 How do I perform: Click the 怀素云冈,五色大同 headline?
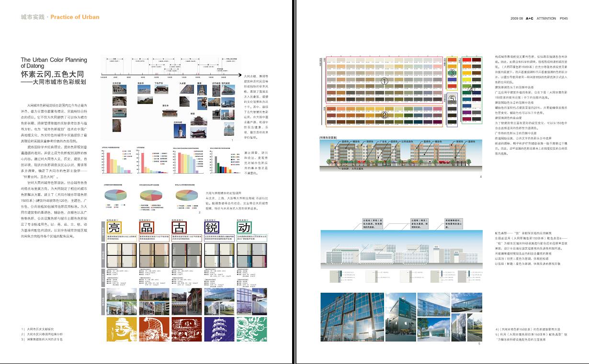click(x=52, y=74)
